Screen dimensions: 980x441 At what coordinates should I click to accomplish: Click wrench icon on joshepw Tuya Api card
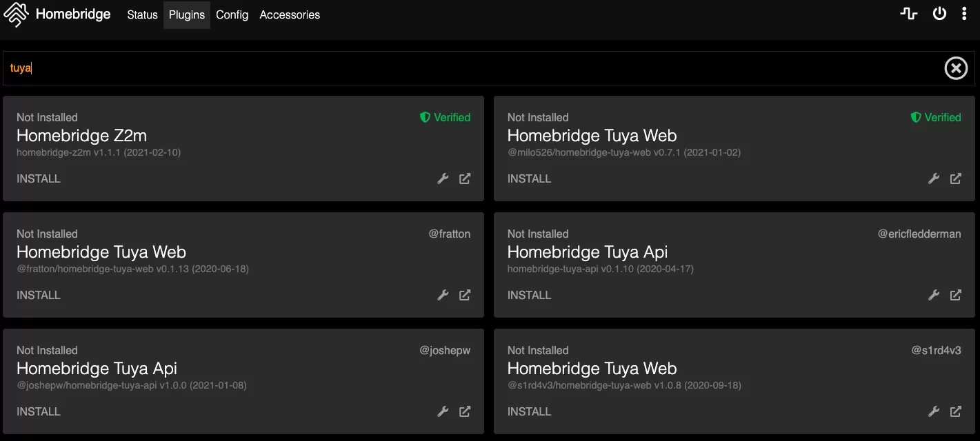pyautogui.click(x=443, y=411)
